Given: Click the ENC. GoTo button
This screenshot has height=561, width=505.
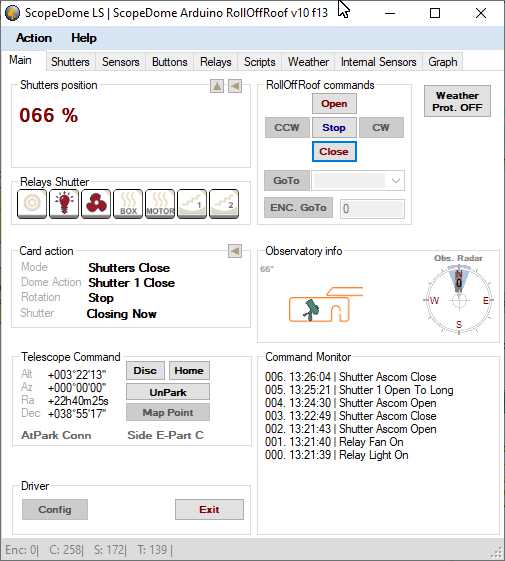Looking at the screenshot, I should 298,208.
